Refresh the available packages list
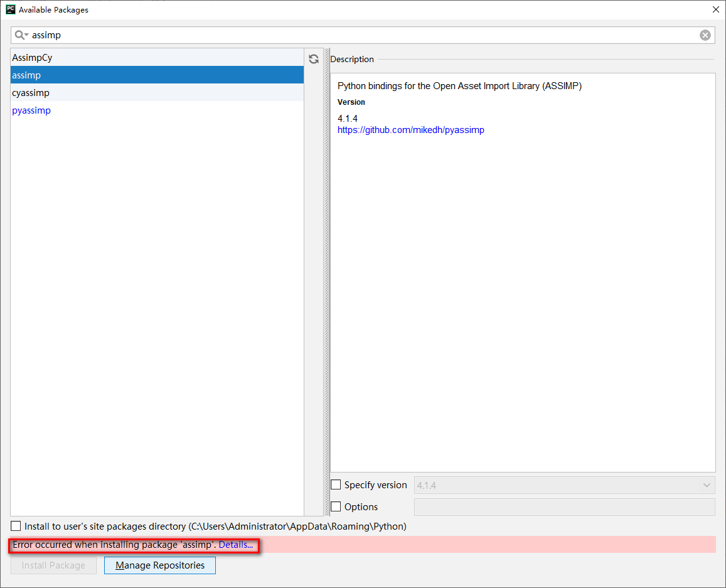 [x=313, y=58]
